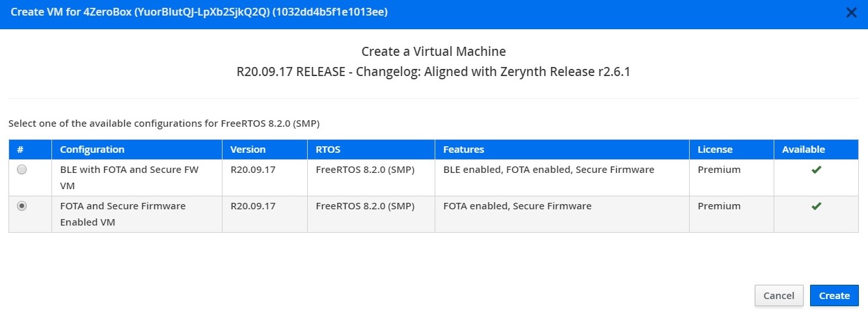Viewport: 868px width, 314px height.
Task: Click the Premium license cell in the first row
Action: [x=731, y=177]
